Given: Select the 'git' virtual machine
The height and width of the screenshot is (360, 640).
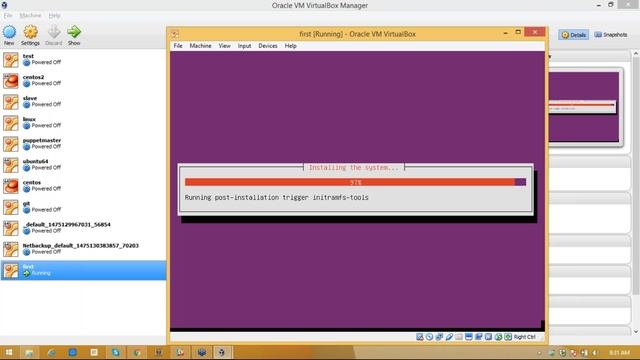Looking at the screenshot, I should pos(83,207).
